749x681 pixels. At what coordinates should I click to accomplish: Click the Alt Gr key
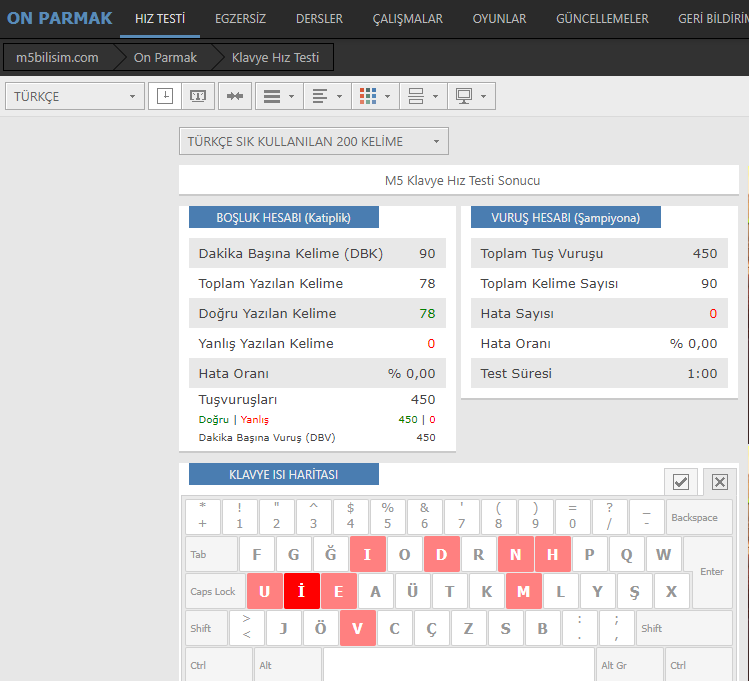[x=629, y=665]
